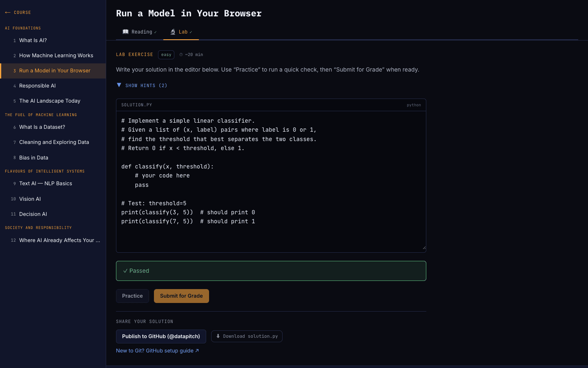
Task: Open the Vision AI lesson
Action: coord(53,199)
